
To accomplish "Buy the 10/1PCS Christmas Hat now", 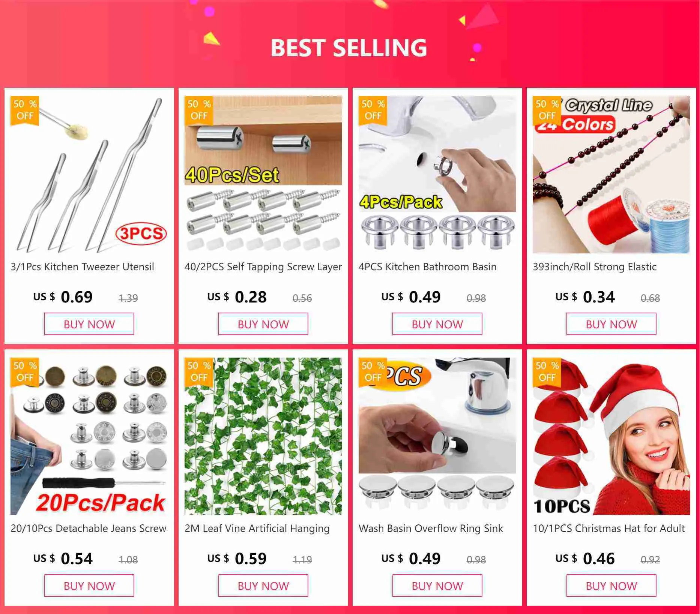I will (x=611, y=586).
